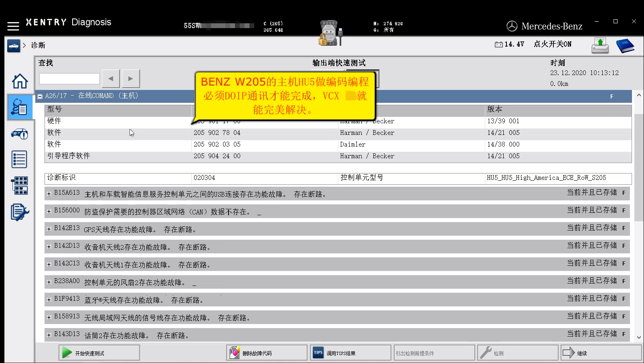Expand fault code B142D13

tap(49, 247)
